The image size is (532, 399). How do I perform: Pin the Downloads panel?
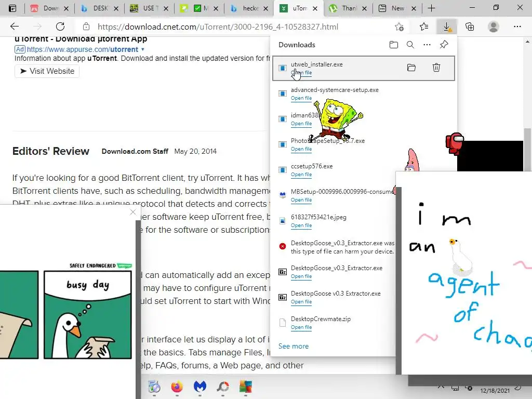click(444, 45)
